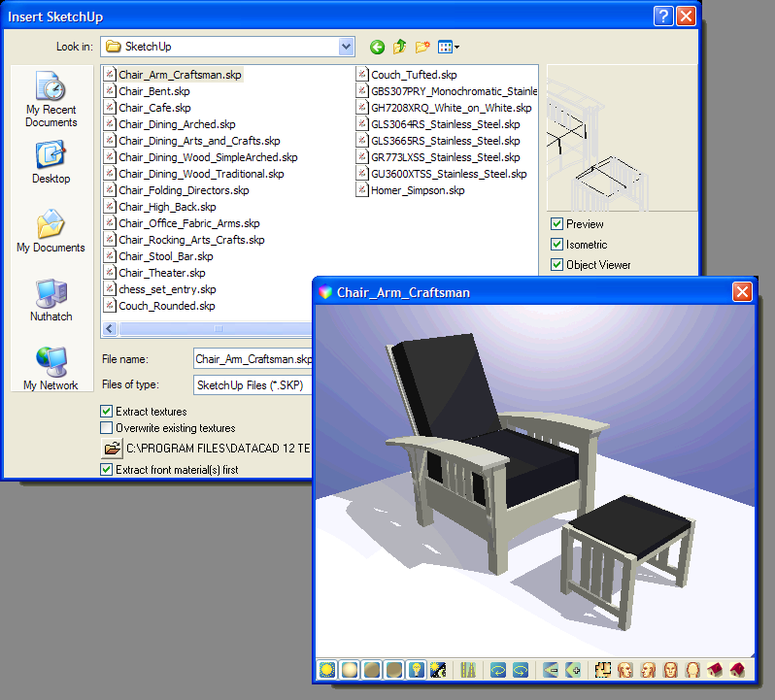This screenshot has width=775, height=700.
Task: Click the File name input field
Action: (253, 359)
